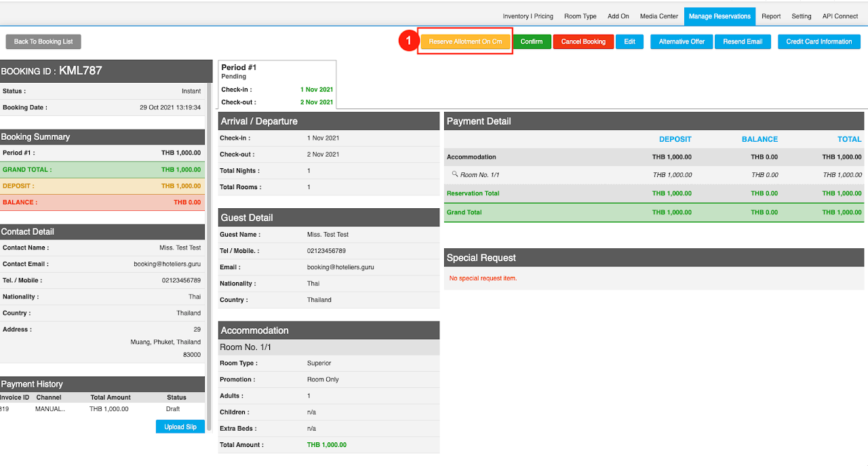This screenshot has height=466, width=868.
Task: Click the red numbered step 1 marker
Action: [408, 41]
